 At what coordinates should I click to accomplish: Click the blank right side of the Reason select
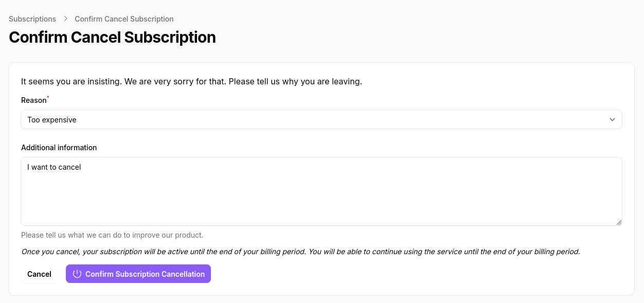click(x=463, y=120)
